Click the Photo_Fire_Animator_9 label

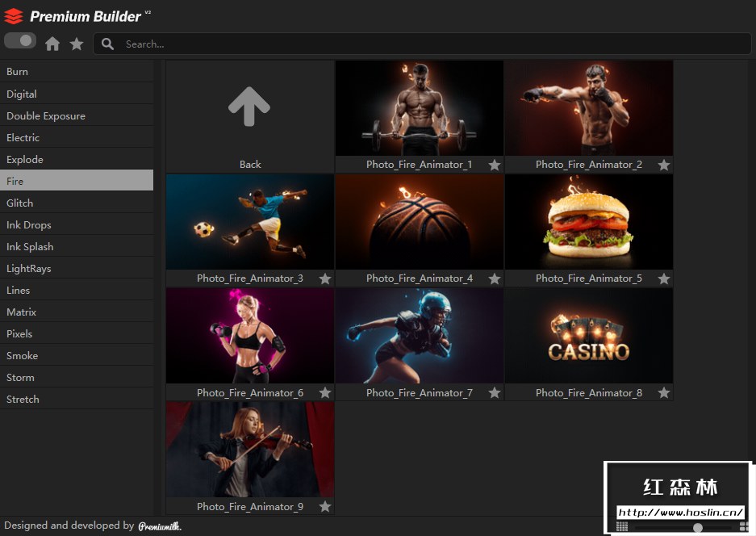[250, 507]
